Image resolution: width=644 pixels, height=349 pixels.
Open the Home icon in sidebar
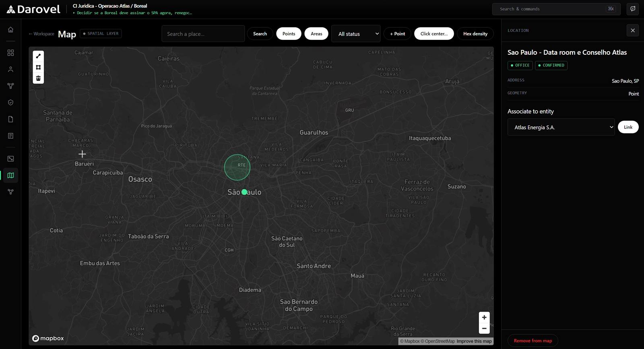(x=10, y=29)
